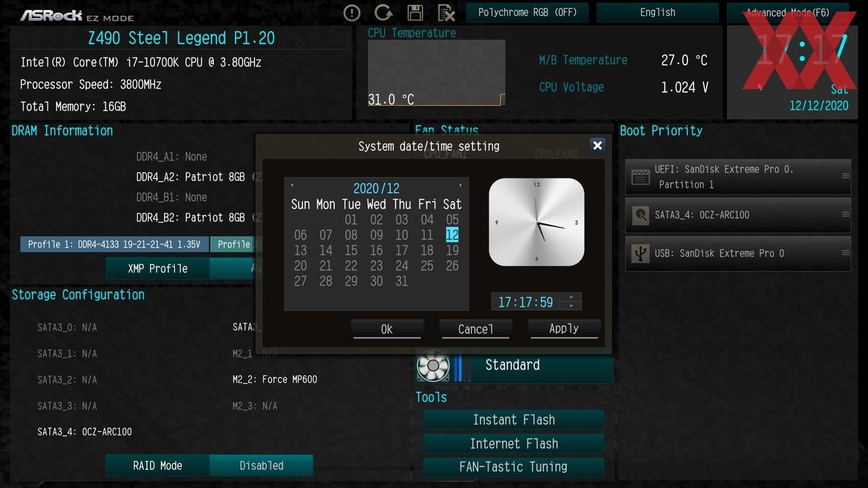Image resolution: width=868 pixels, height=488 pixels.
Task: Click the disk icon beside SATA3_4 OCZ-ARC100
Action: [x=640, y=215]
